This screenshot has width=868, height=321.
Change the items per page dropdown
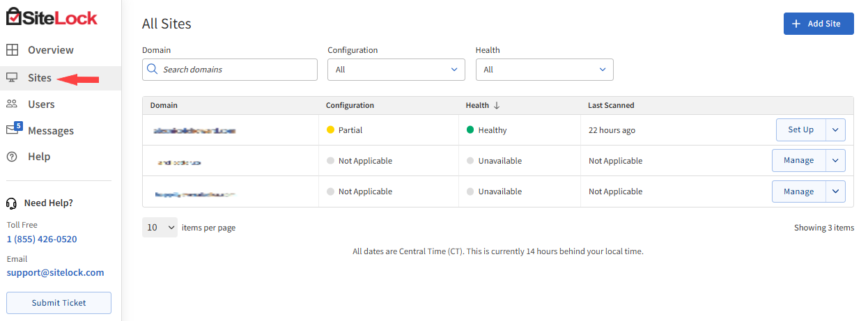click(160, 228)
